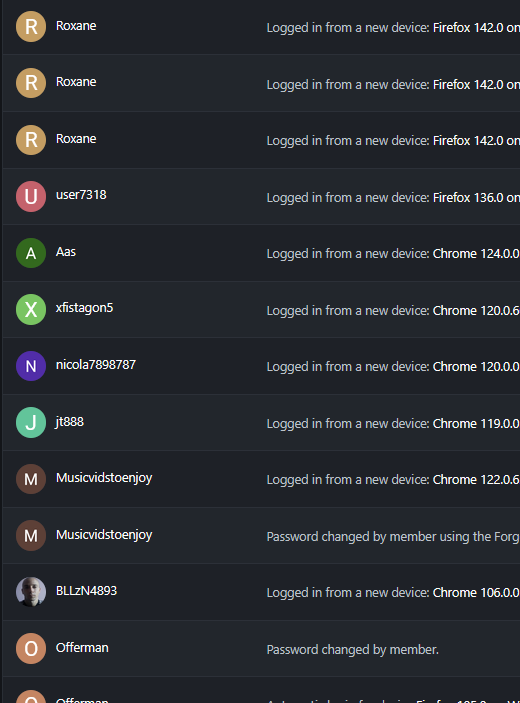Click the Firefox 136.0 device log text
Screen dimensions: 520x703
(x=393, y=198)
